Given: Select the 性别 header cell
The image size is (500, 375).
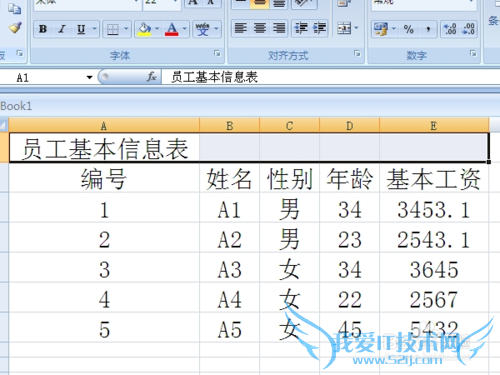Looking at the screenshot, I should tap(289, 178).
